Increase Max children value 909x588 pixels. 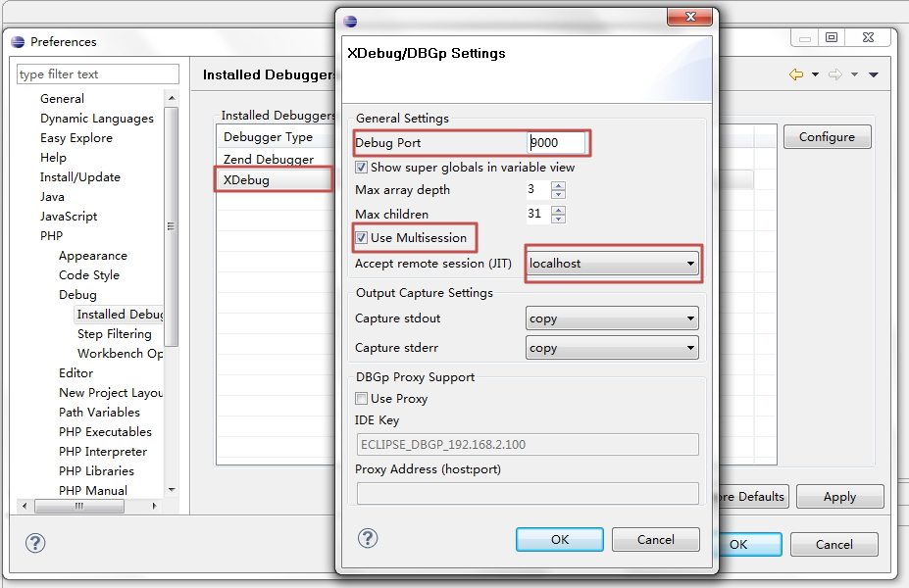pos(558,211)
